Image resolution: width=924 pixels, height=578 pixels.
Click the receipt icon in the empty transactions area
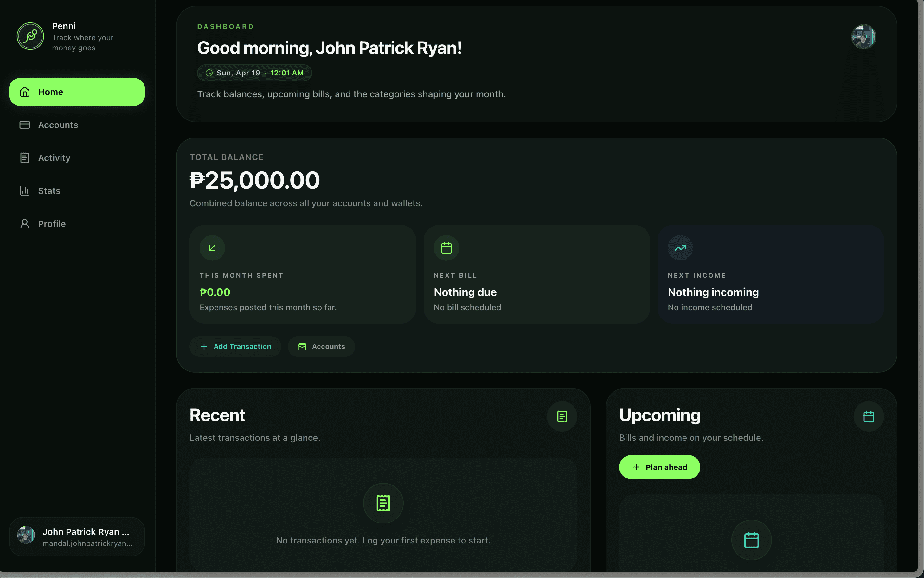pos(383,503)
